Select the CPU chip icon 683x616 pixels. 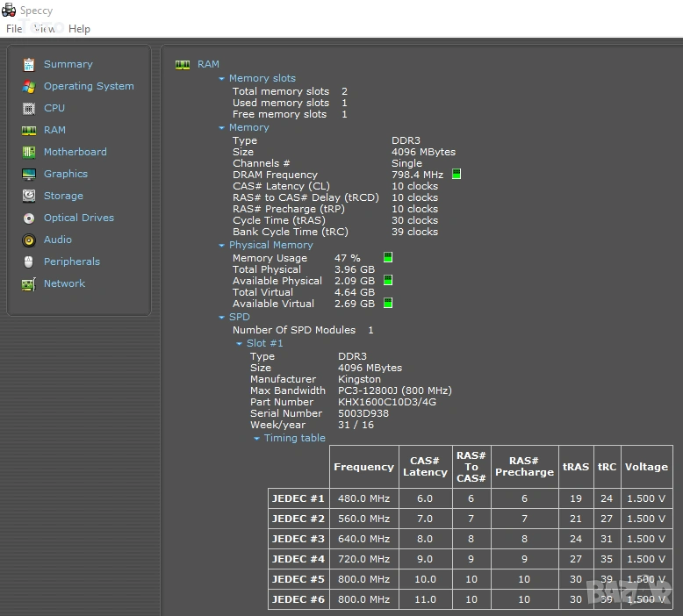click(29, 108)
